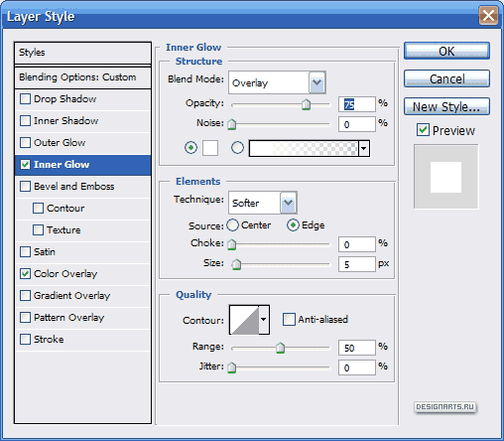This screenshot has width=504, height=441.
Task: Enable the Drop Shadow checkbox
Action: coord(25,99)
